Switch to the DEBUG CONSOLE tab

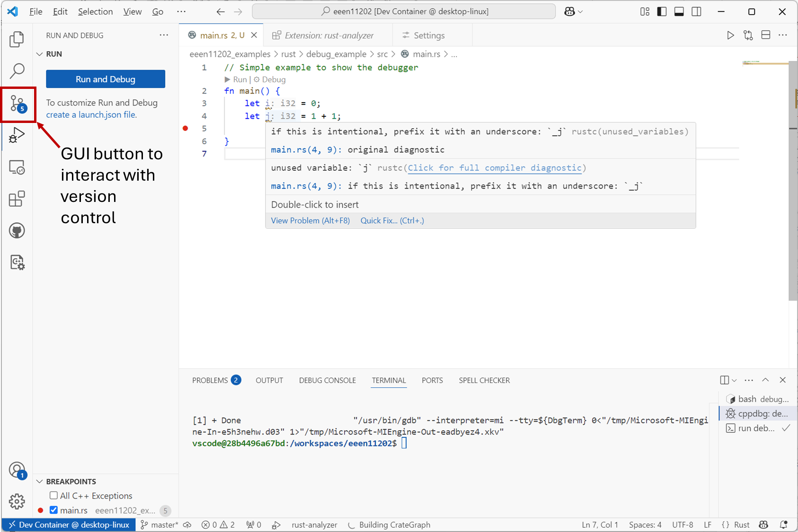327,380
